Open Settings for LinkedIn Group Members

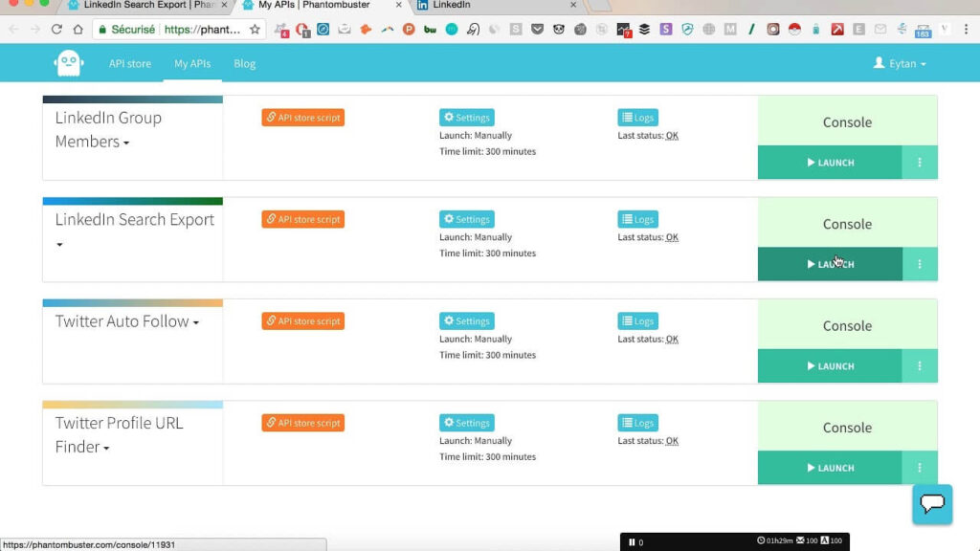467,118
